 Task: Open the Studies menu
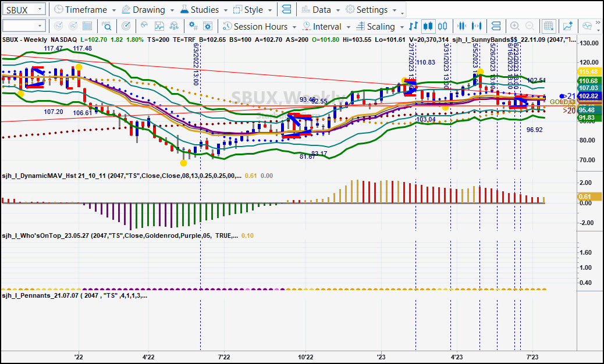[x=199, y=10]
